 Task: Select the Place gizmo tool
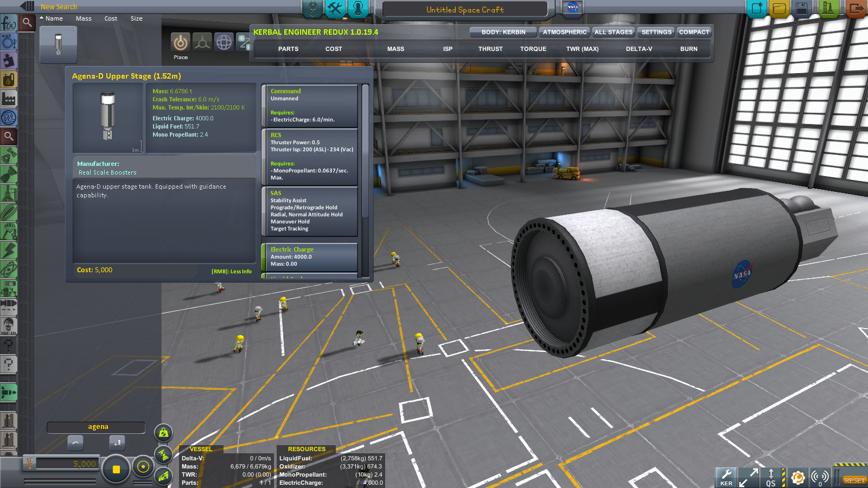point(181,42)
